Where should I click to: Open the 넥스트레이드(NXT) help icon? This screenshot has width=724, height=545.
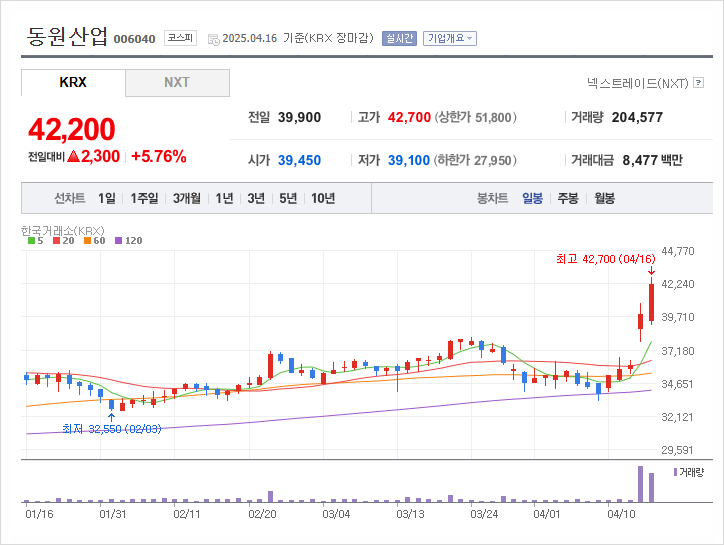pos(699,83)
